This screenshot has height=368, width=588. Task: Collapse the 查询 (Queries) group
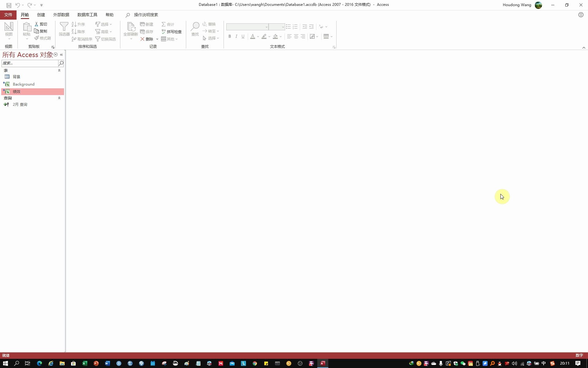59,98
